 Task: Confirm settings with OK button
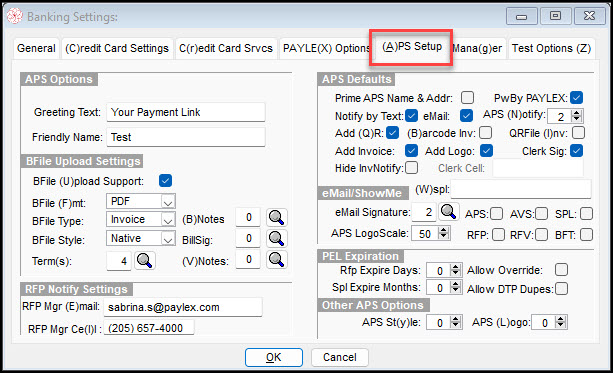tap(274, 357)
